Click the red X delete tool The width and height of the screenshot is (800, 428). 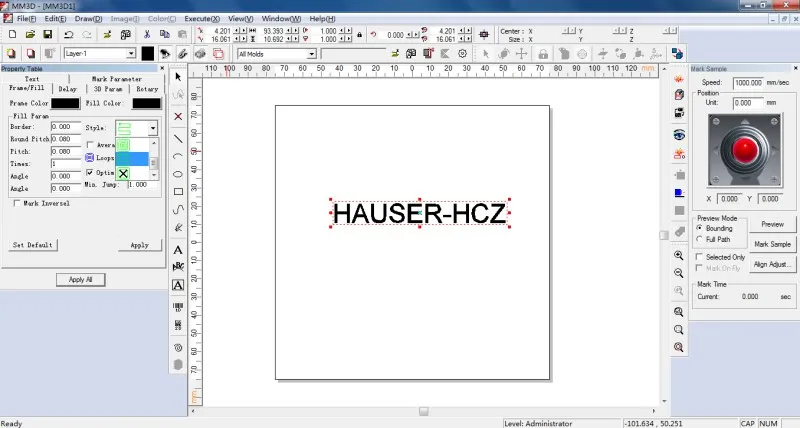point(178,116)
